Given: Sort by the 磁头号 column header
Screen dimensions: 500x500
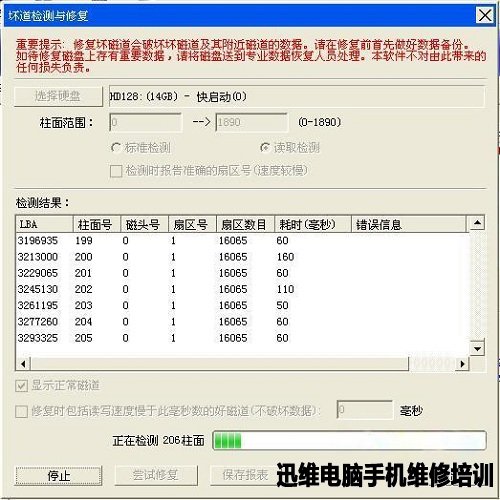Looking at the screenshot, I should pyautogui.click(x=144, y=224).
